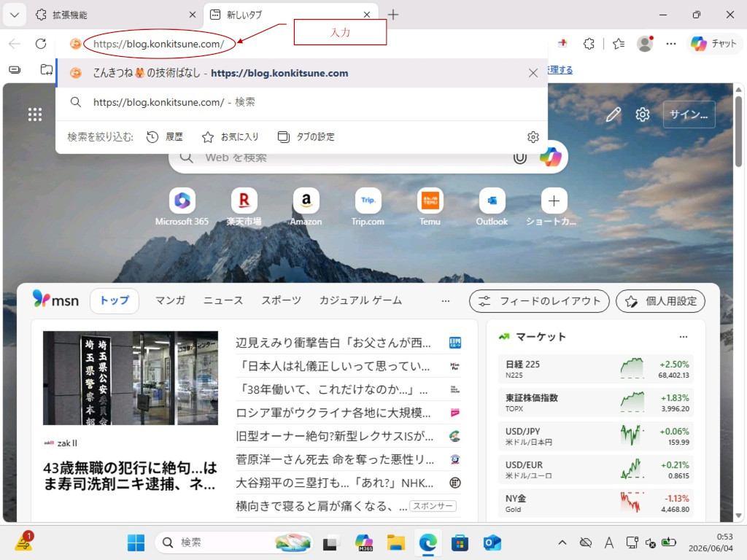Image resolution: width=747 pixels, height=560 pixels.
Task: Show more feed categories ellipsis
Action: 446,301
